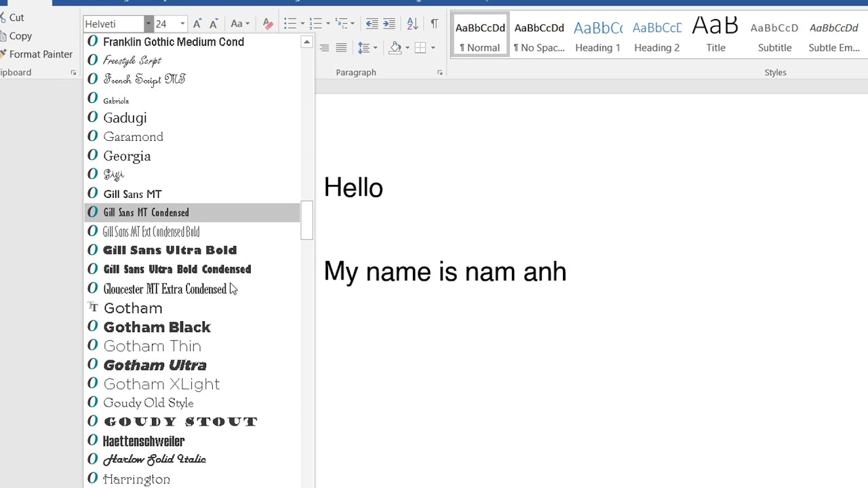
Task: Toggle Show paragraph marks (¶)
Action: pos(434,24)
